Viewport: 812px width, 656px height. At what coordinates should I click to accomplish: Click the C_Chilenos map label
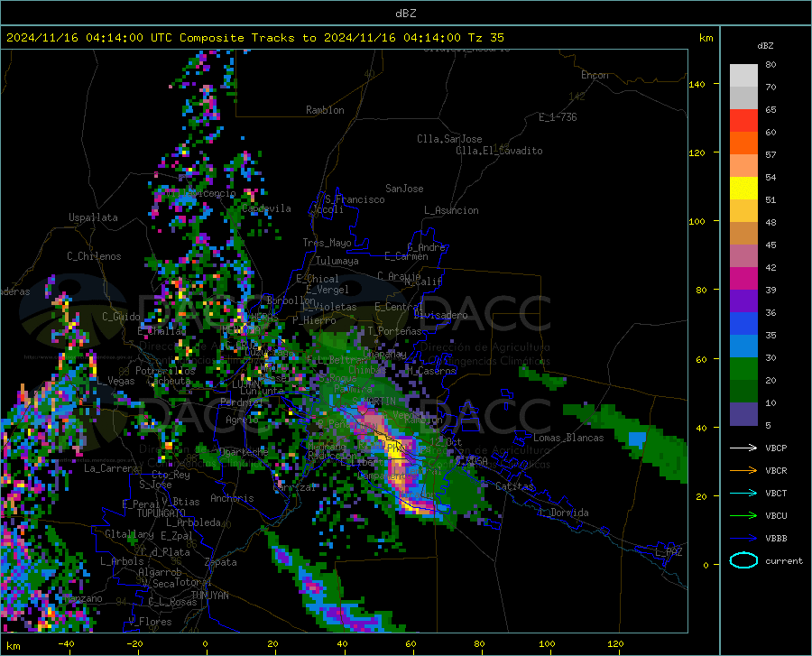[94, 256]
